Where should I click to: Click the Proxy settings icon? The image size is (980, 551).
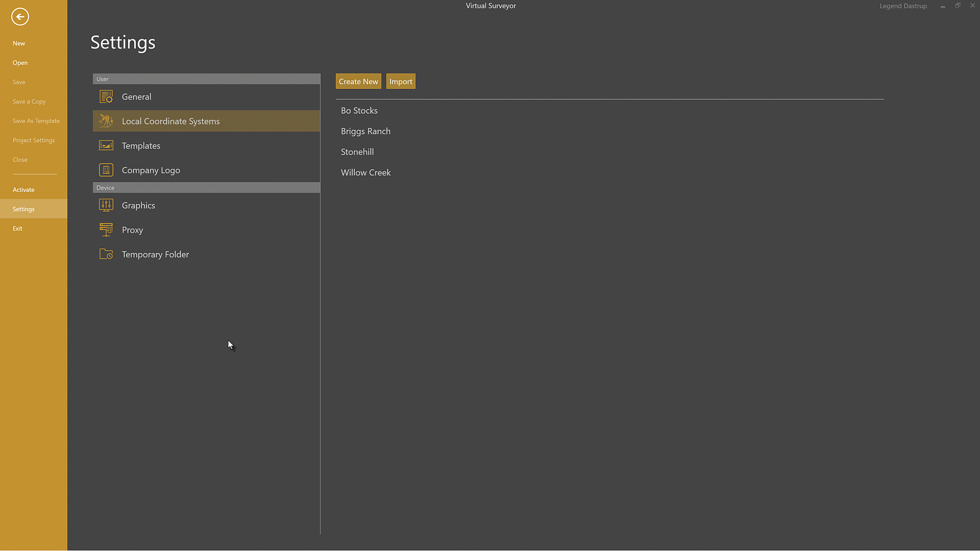(x=106, y=230)
